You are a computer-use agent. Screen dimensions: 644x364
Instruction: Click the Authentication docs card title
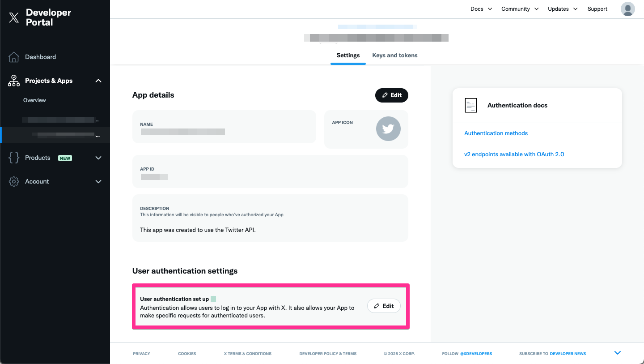(x=517, y=105)
